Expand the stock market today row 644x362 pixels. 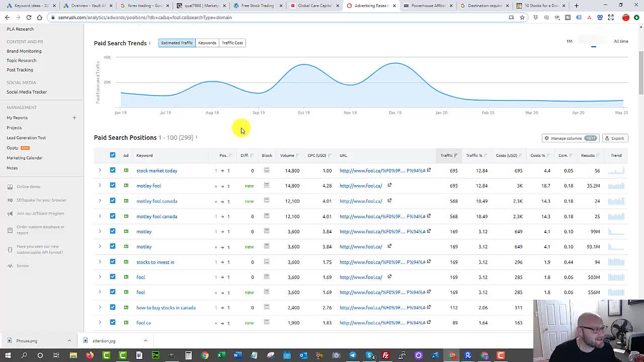[100, 170]
